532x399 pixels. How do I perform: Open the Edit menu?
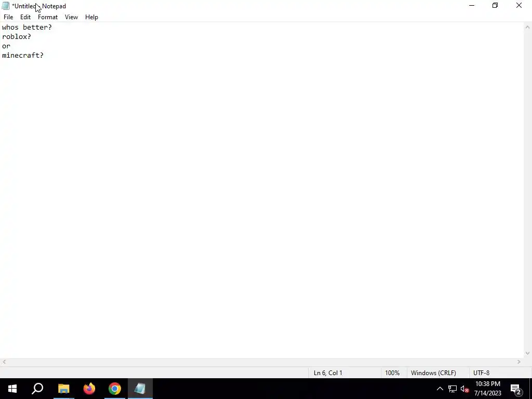pos(25,17)
